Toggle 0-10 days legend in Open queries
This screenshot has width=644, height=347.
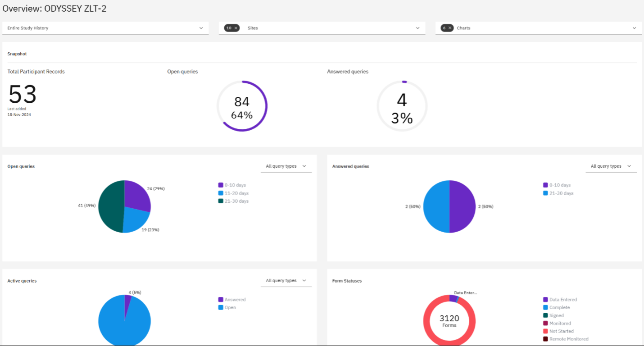[x=232, y=185]
